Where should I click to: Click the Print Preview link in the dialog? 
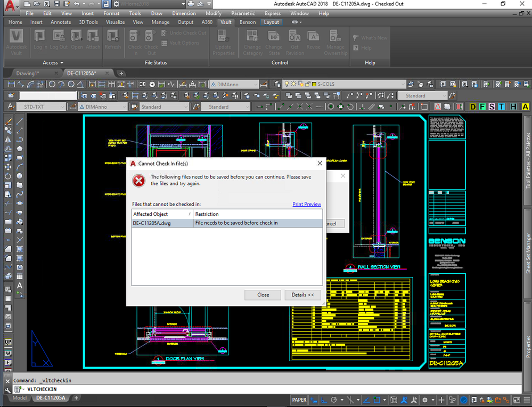tap(308, 204)
